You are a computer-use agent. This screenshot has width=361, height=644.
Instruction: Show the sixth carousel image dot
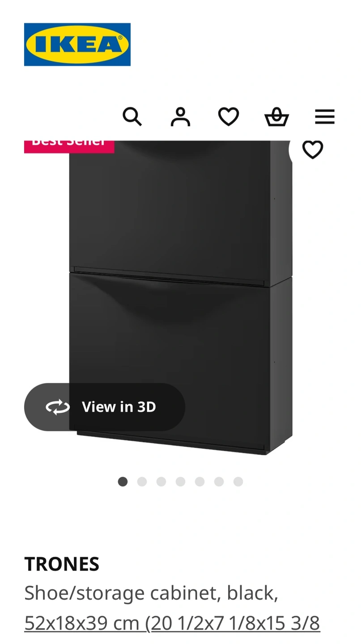[219, 482]
